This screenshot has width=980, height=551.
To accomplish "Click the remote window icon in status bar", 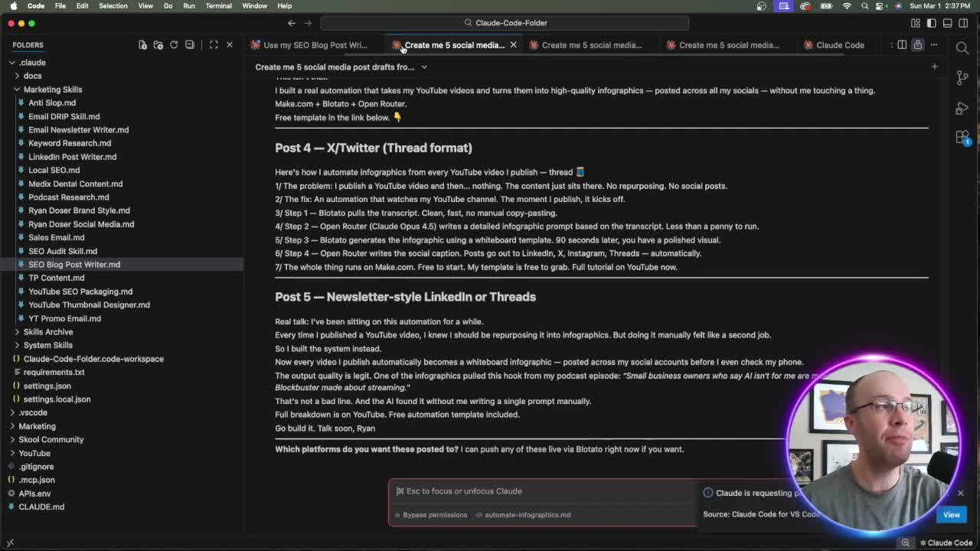I will [10, 543].
